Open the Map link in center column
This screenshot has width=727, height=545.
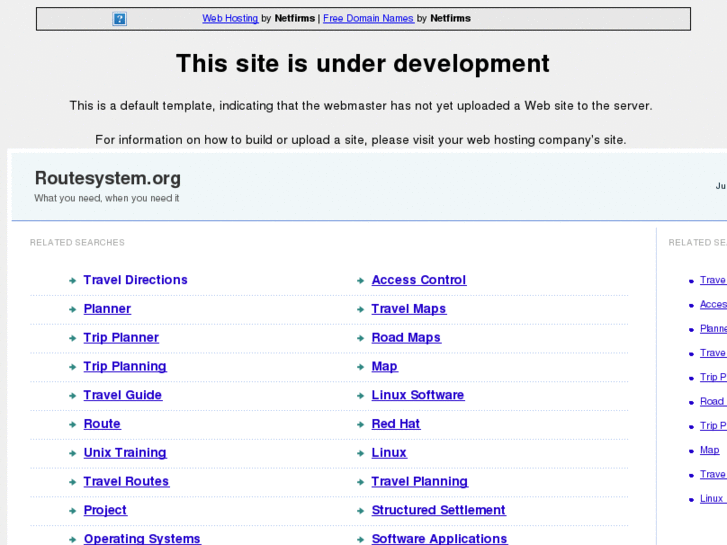[x=384, y=366]
